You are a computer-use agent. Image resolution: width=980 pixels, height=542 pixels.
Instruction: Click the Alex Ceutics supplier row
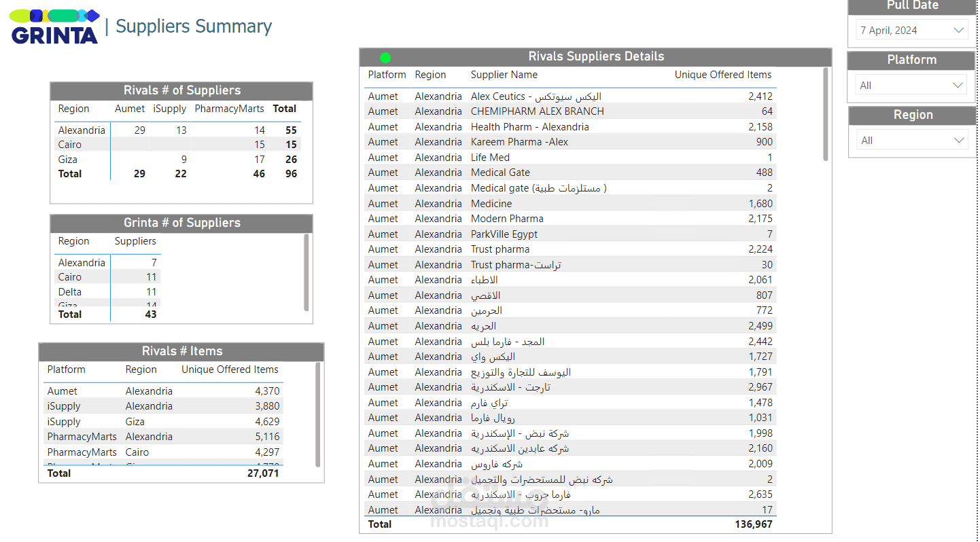coord(570,96)
